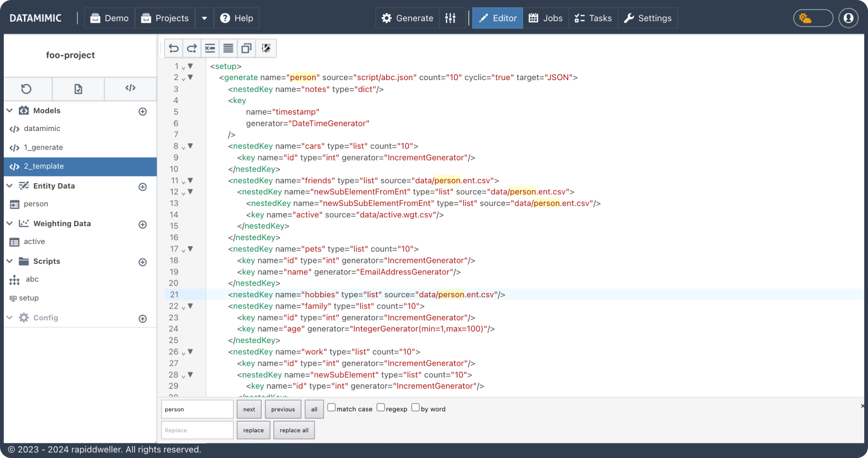Click the redo icon in editor toolbar
Image resolution: width=868 pixels, height=458 pixels.
192,48
